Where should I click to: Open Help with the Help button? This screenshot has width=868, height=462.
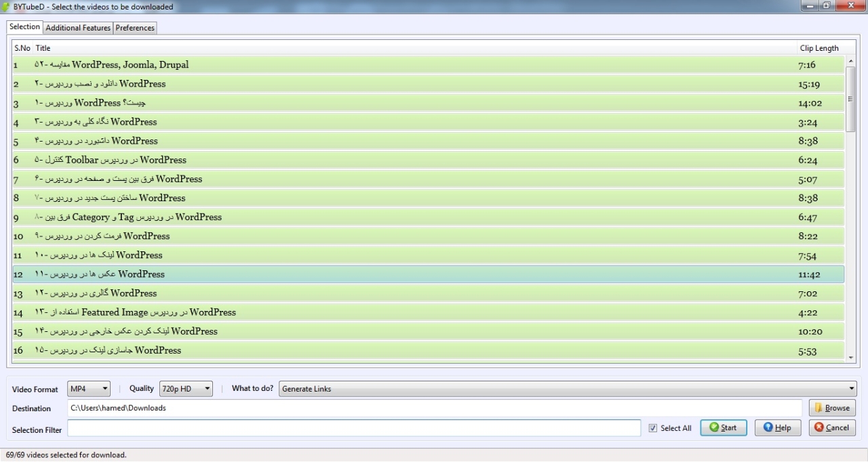click(x=778, y=427)
